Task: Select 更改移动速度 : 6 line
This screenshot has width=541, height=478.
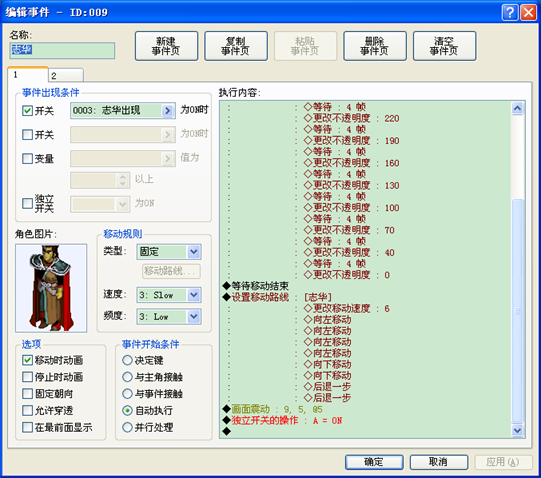Action: [x=346, y=308]
